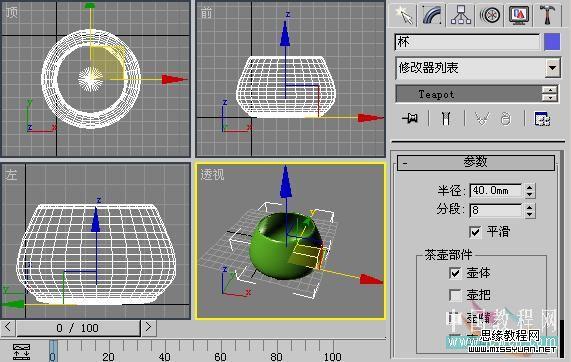Enable the 壶把 handle checkbox
Image resolution: width=571 pixels, height=362 pixels.
point(455,295)
